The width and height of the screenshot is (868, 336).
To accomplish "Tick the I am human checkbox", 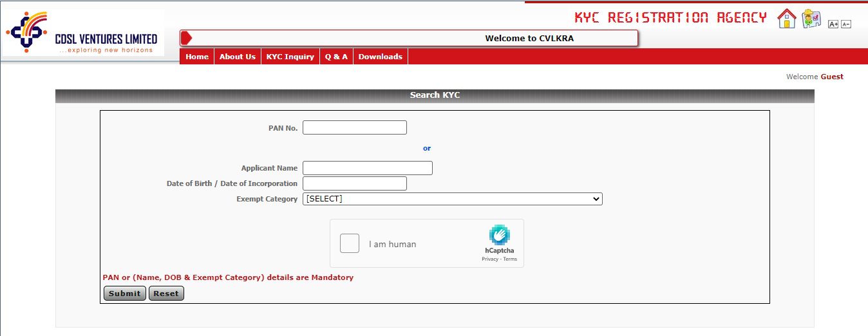I will point(350,243).
